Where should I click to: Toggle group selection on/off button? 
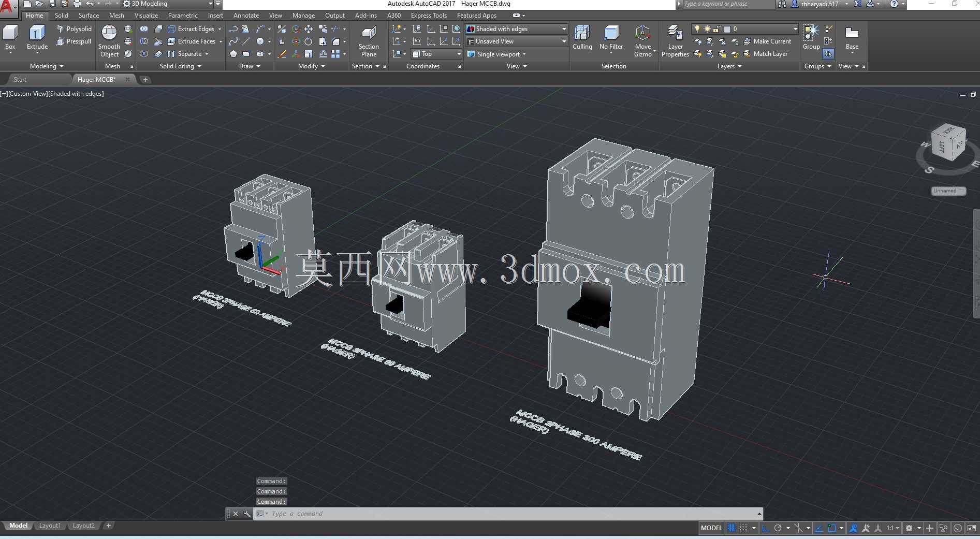click(828, 54)
